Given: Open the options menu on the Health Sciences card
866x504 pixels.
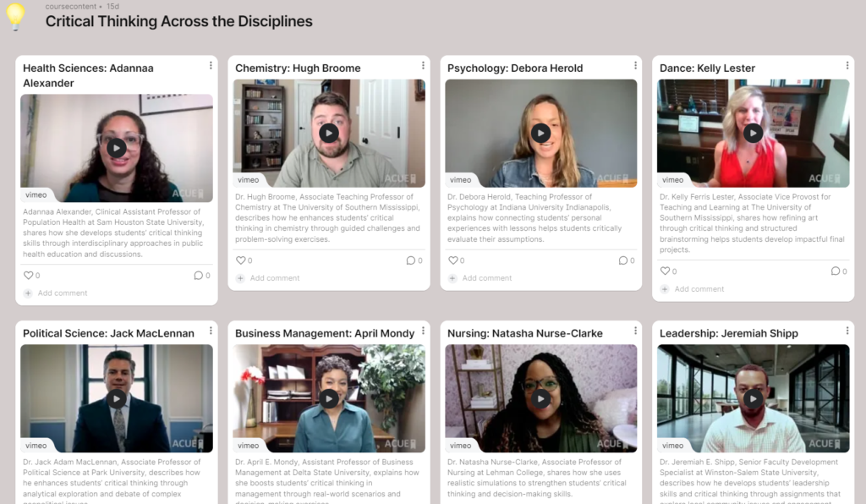Looking at the screenshot, I should (x=211, y=63).
